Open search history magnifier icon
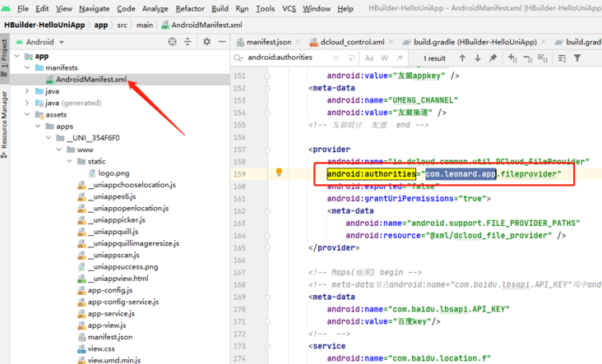The height and width of the screenshot is (364, 602). pos(238,58)
